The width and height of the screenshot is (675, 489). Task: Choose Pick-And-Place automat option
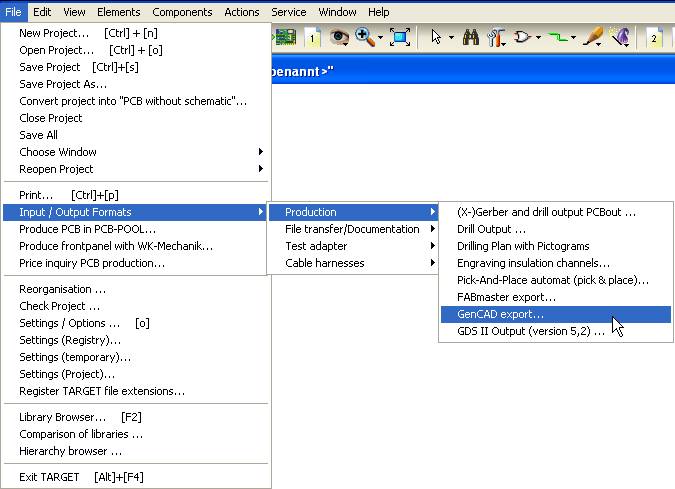[x=552, y=280]
